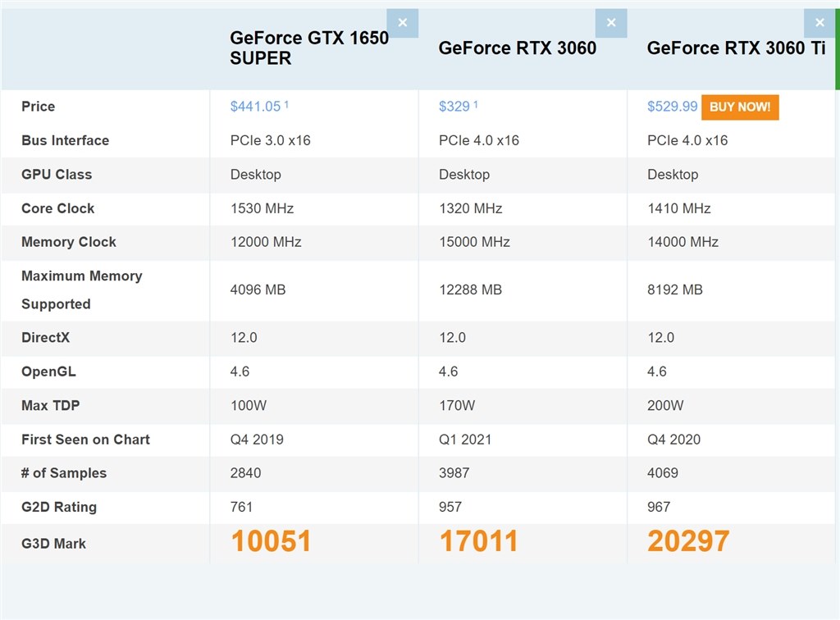Click the Q4 2019 first seen value

[257, 440]
